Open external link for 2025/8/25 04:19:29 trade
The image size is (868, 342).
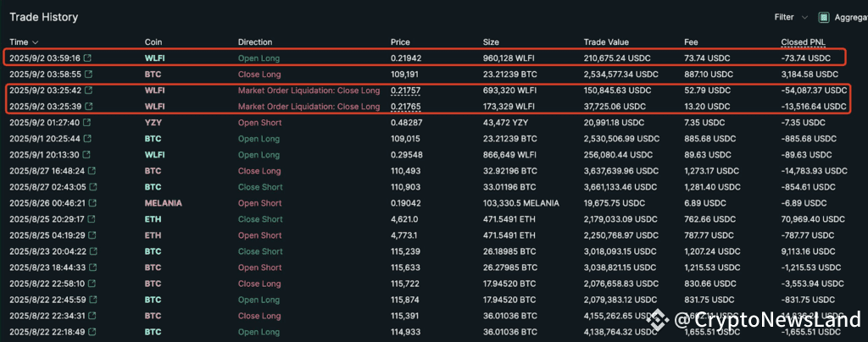pyautogui.click(x=92, y=235)
